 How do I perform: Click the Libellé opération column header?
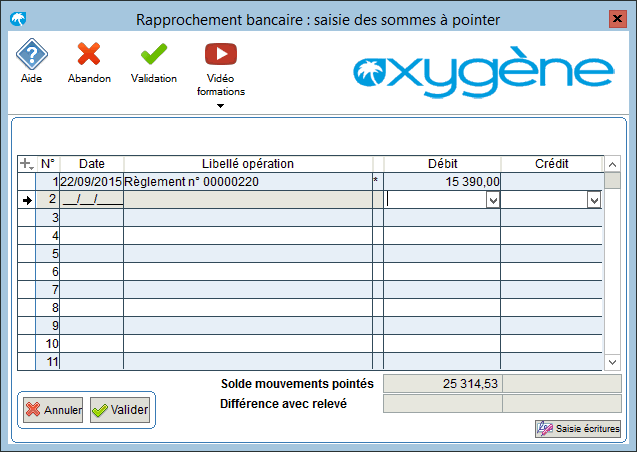point(248,164)
